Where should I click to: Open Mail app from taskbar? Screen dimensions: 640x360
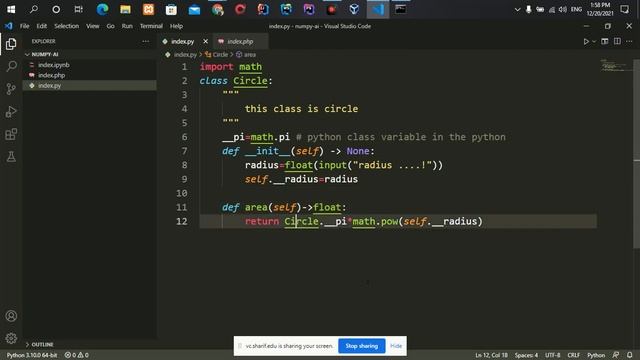coord(194,9)
